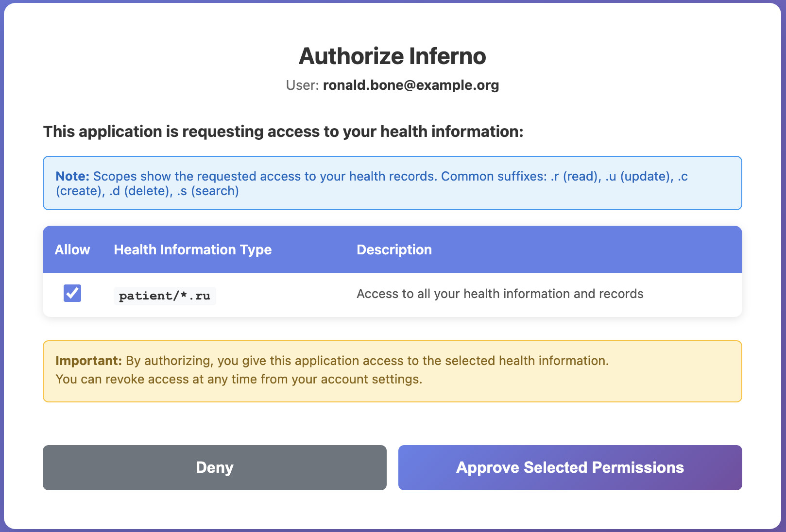786x532 pixels.
Task: Click the '(create), .d (delete), .s (search)' line
Action: pyautogui.click(x=147, y=191)
